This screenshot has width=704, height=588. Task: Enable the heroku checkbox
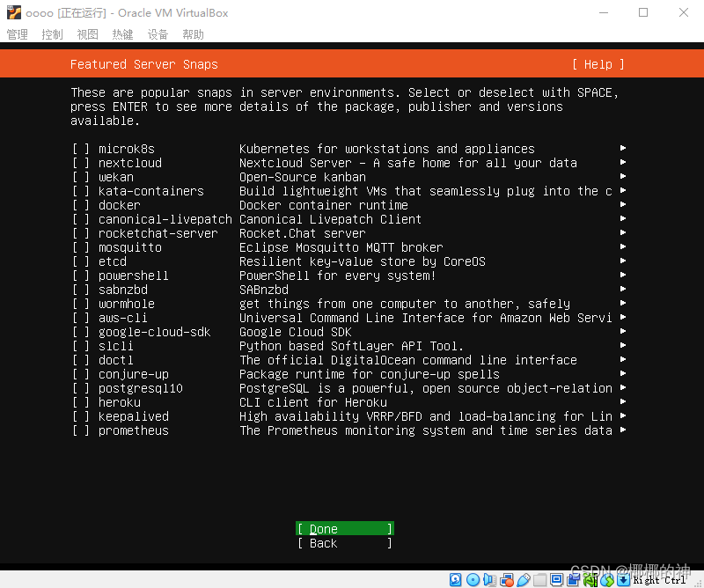pyautogui.click(x=81, y=402)
